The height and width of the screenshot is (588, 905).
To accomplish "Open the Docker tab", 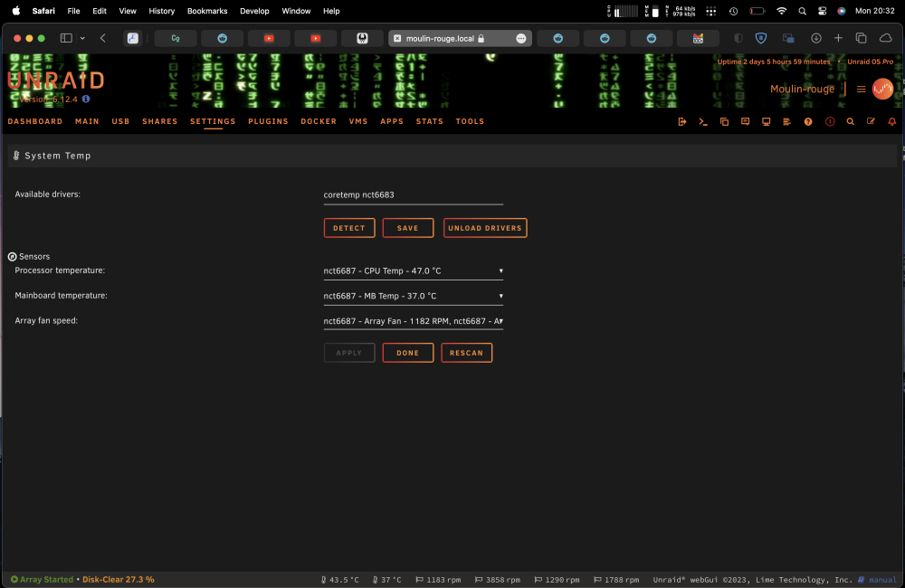I will 319,121.
